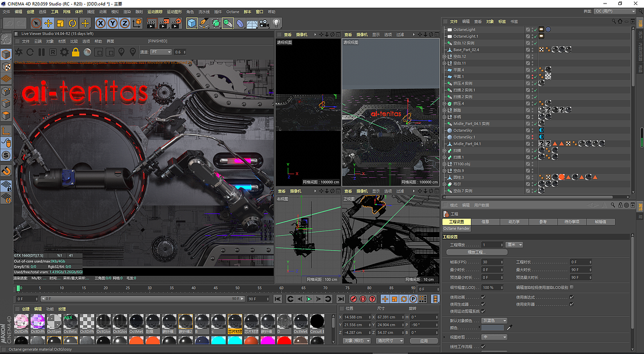Go to end of animation
The height and width of the screenshot is (354, 644).
[x=341, y=299]
